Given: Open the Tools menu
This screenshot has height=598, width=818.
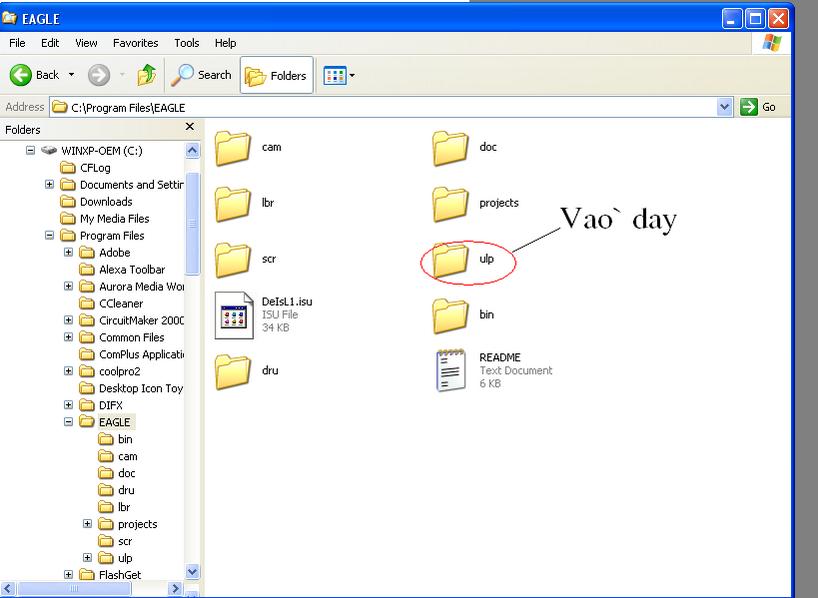Looking at the screenshot, I should click(x=187, y=43).
